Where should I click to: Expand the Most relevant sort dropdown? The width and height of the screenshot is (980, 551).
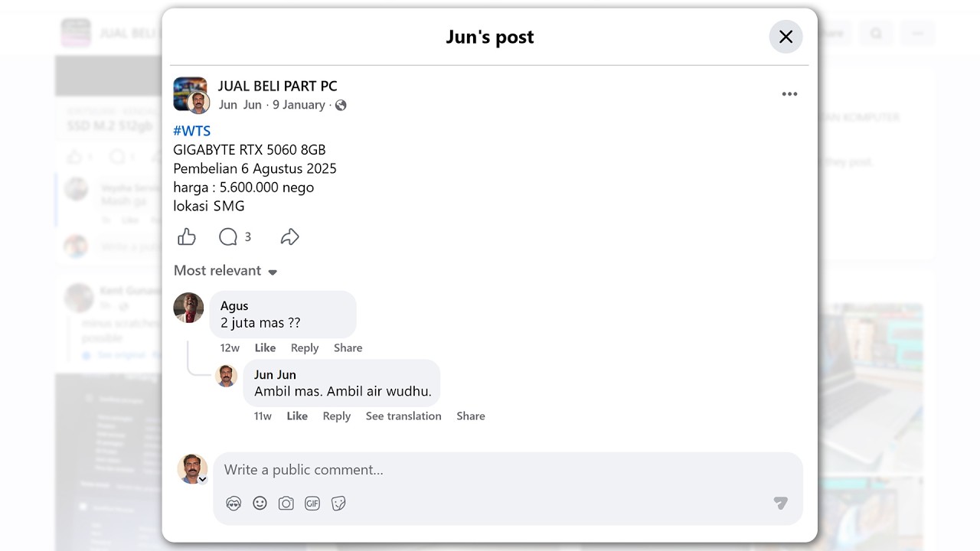pos(225,271)
